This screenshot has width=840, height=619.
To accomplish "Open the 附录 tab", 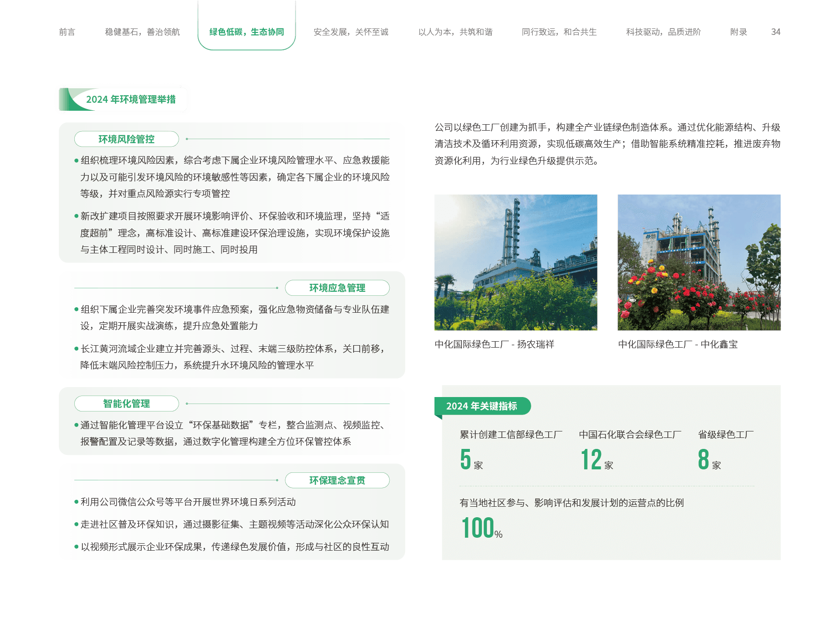I will (x=738, y=32).
